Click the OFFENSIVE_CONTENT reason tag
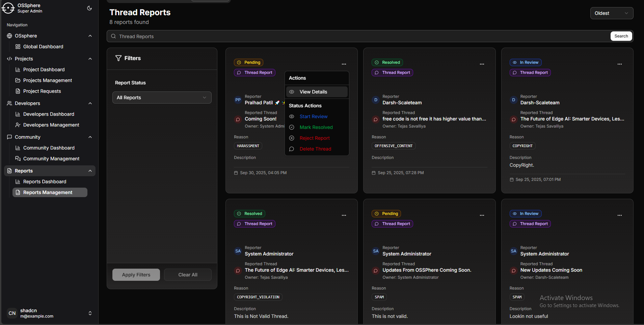This screenshot has height=325, width=644. click(394, 146)
